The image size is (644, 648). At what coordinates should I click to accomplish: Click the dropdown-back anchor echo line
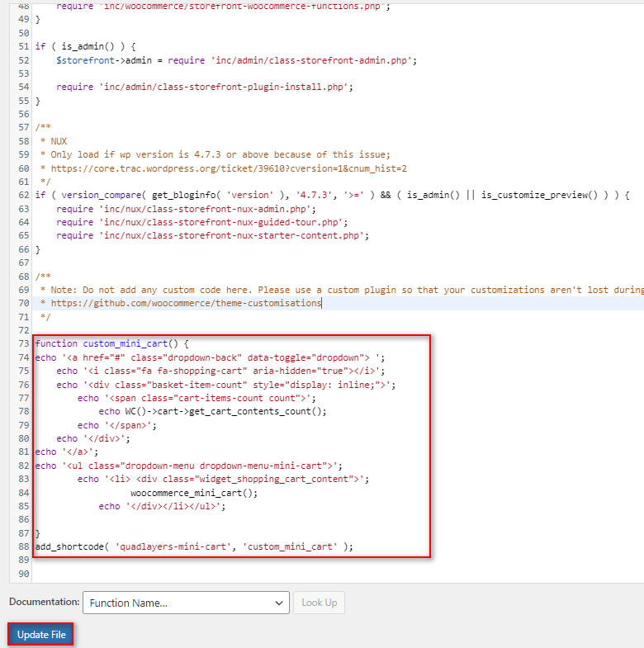coord(210,357)
